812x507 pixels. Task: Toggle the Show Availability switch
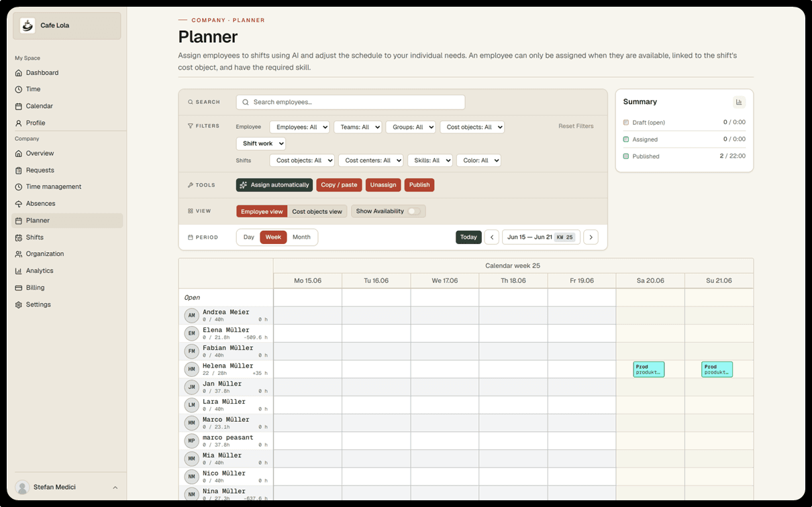click(414, 211)
